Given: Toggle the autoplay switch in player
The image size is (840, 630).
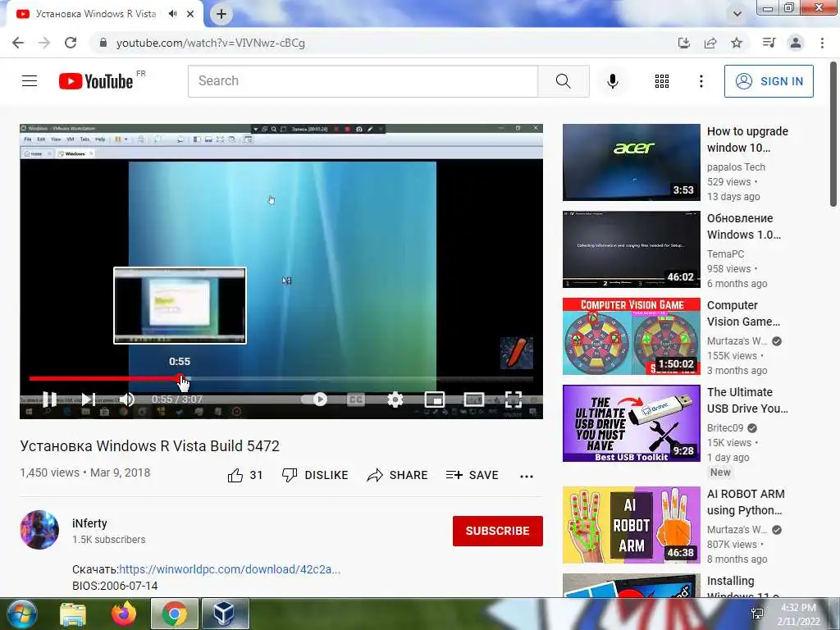Looking at the screenshot, I should [x=314, y=399].
